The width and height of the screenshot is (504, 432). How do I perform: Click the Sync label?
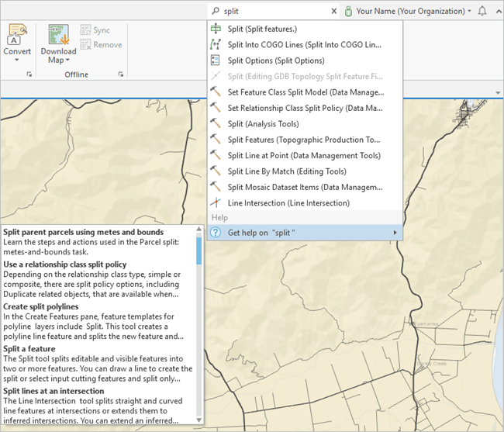coord(102,30)
